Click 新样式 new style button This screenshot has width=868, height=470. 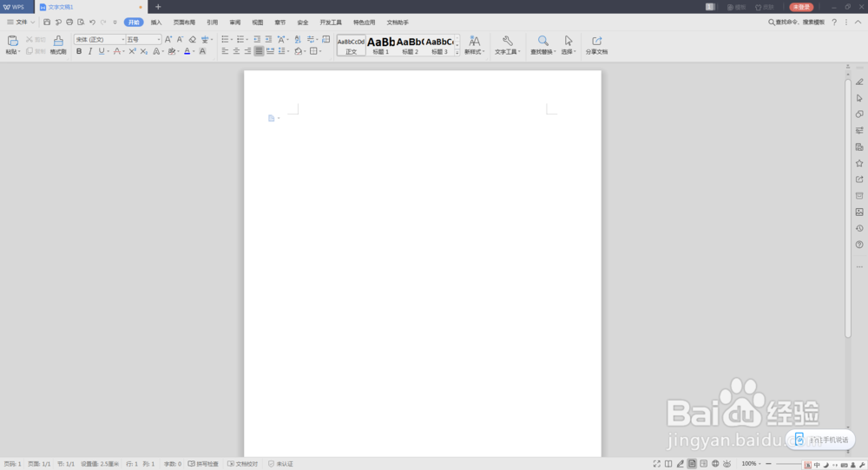(475, 45)
